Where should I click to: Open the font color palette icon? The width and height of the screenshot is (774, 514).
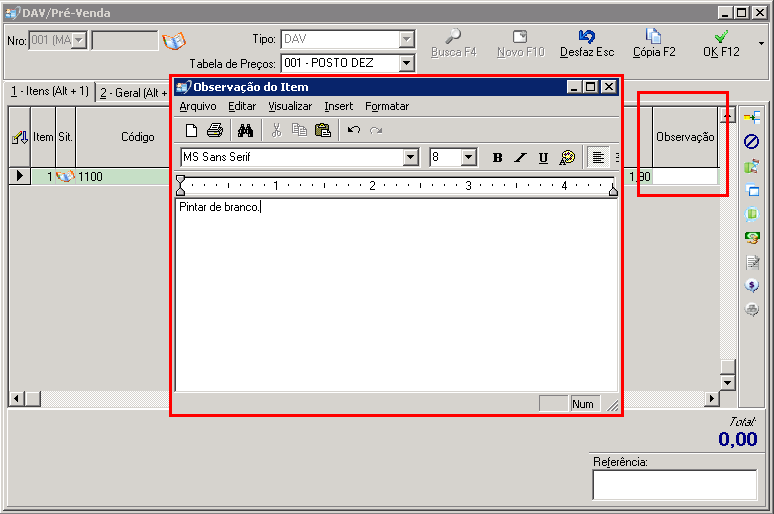[567, 158]
